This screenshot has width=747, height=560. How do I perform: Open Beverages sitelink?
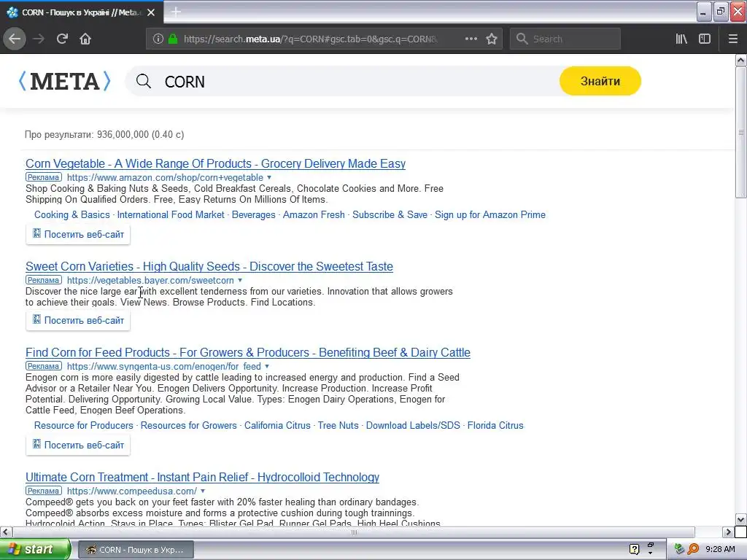[x=253, y=215]
